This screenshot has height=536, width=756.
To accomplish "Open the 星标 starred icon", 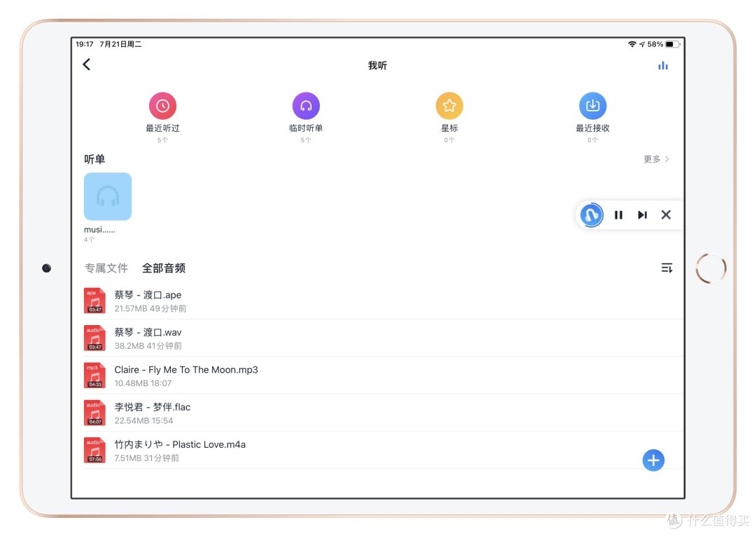I will pyautogui.click(x=449, y=106).
